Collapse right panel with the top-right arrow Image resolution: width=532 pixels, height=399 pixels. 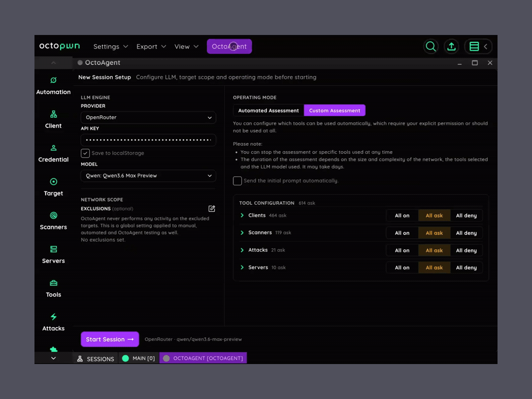click(x=486, y=46)
